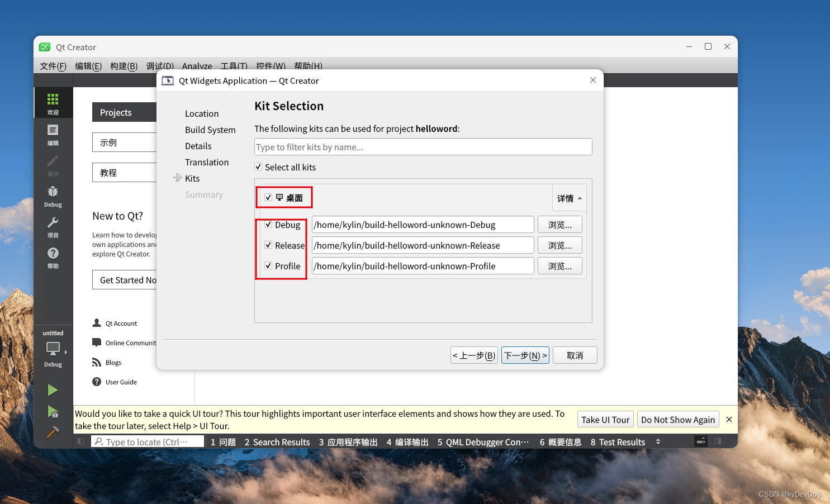Browse for the Profile build directory
The width and height of the screenshot is (830, 504).
[x=559, y=265]
